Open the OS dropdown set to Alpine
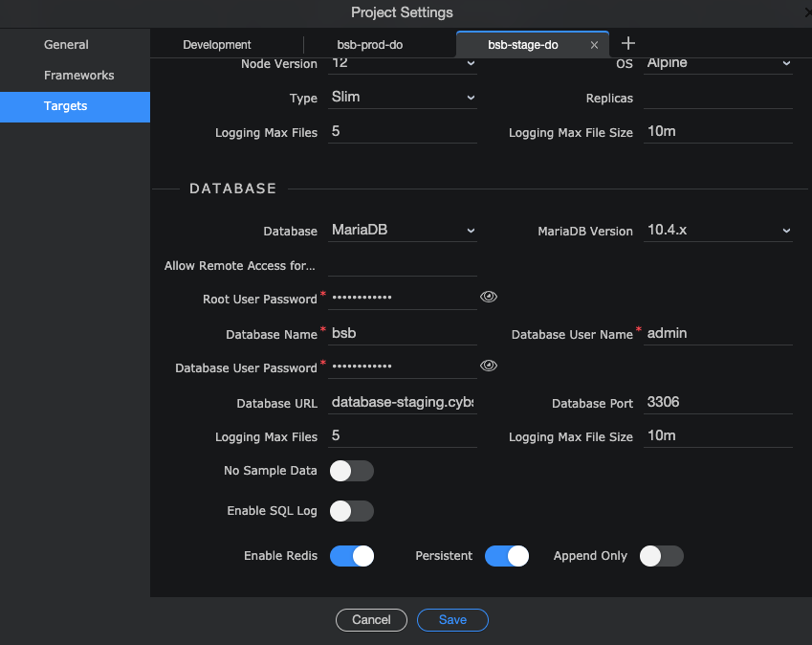The height and width of the screenshot is (645, 812). click(717, 63)
